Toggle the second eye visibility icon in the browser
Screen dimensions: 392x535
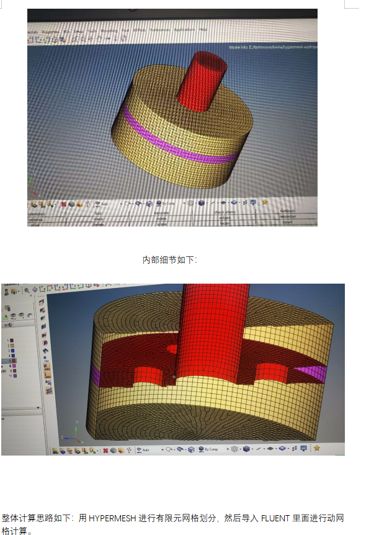(x=22, y=315)
